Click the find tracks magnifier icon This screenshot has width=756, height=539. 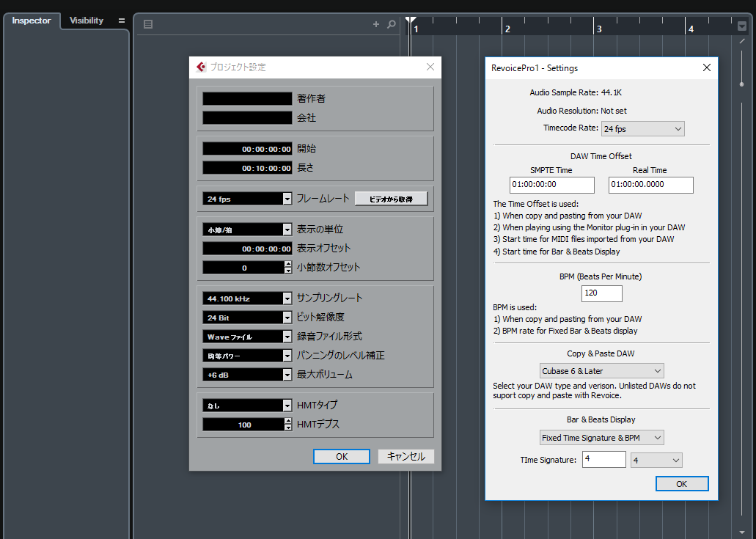pyautogui.click(x=392, y=24)
